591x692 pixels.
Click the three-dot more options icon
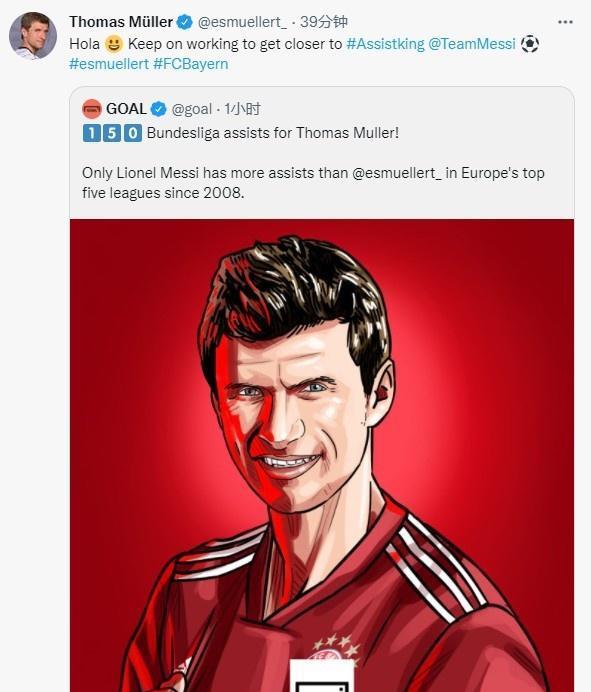point(565,22)
